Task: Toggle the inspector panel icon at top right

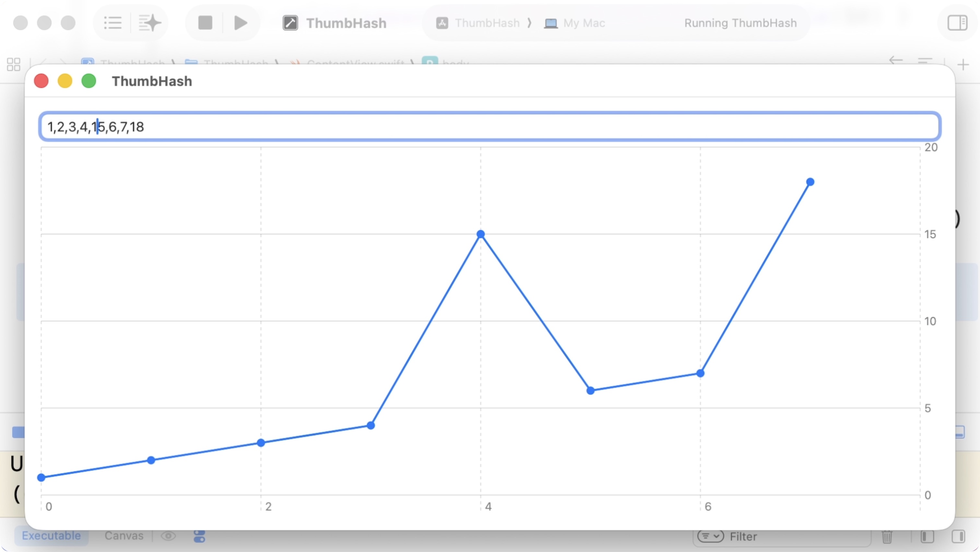Action: tap(957, 23)
